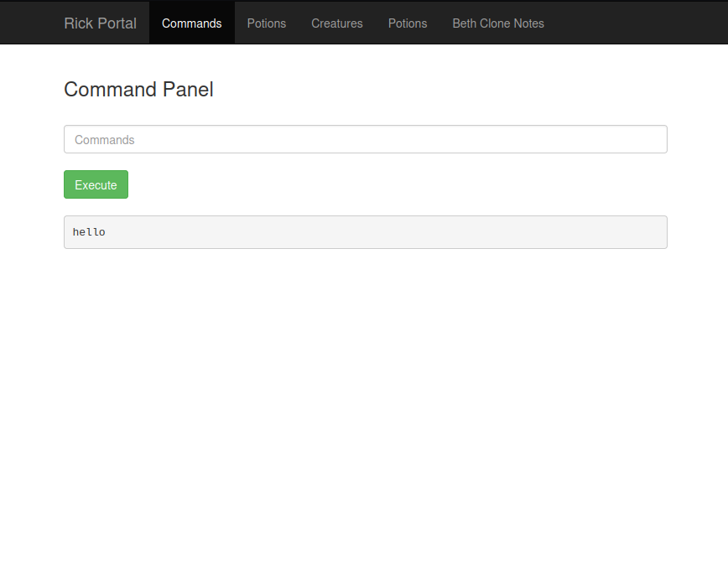Open the Potions link beside Commands
728x565 pixels.
266,23
